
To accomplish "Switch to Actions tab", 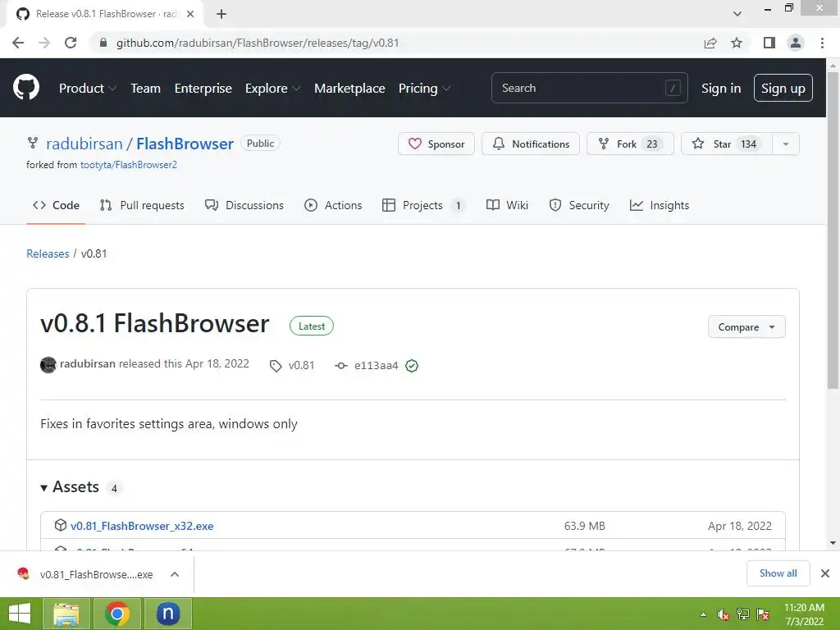I will tap(333, 205).
